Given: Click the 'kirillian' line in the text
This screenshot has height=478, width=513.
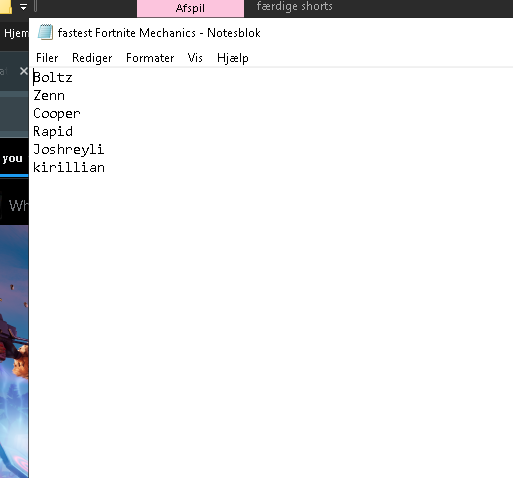Looking at the screenshot, I should pos(69,167).
